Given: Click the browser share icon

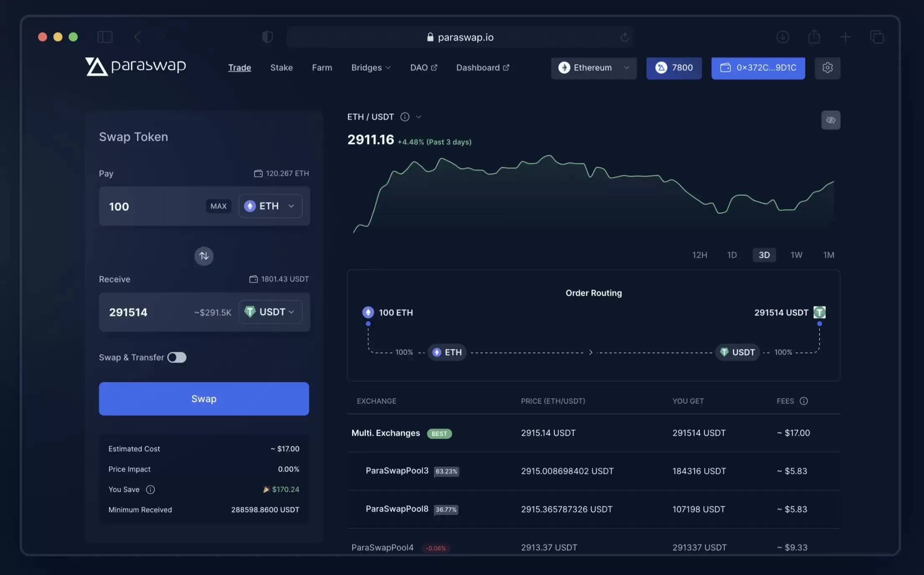Looking at the screenshot, I should pos(814,37).
